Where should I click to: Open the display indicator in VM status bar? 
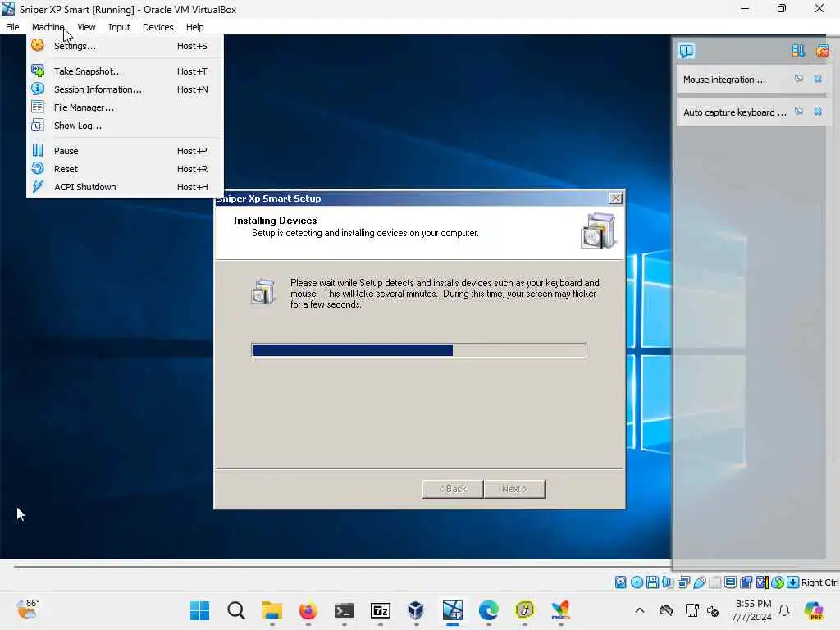tap(730, 582)
